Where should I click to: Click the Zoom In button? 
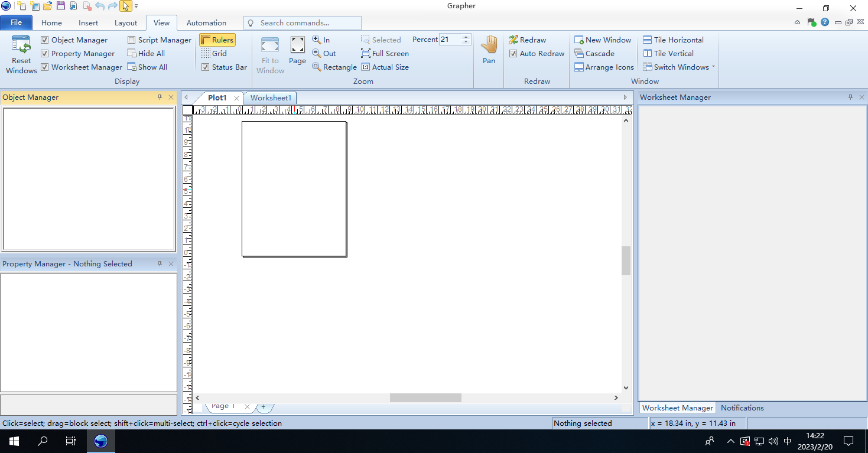(x=321, y=40)
